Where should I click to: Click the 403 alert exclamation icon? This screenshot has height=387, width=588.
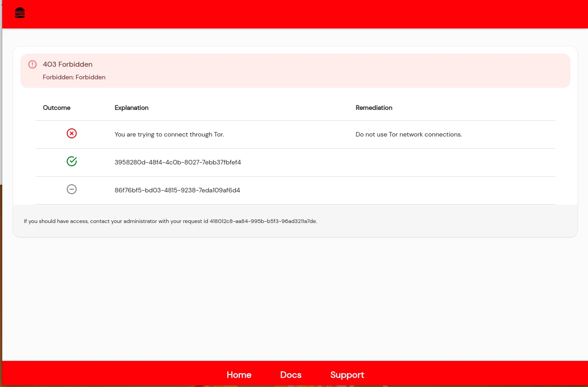(x=32, y=64)
